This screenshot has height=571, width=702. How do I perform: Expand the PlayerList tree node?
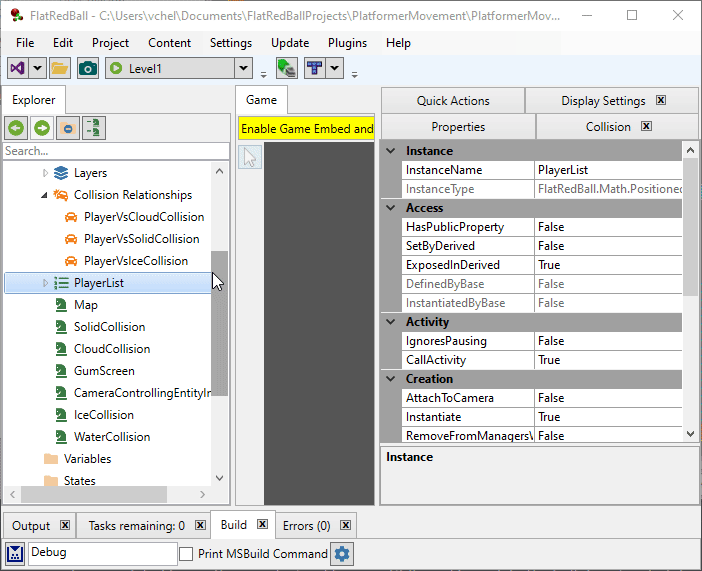tap(45, 283)
